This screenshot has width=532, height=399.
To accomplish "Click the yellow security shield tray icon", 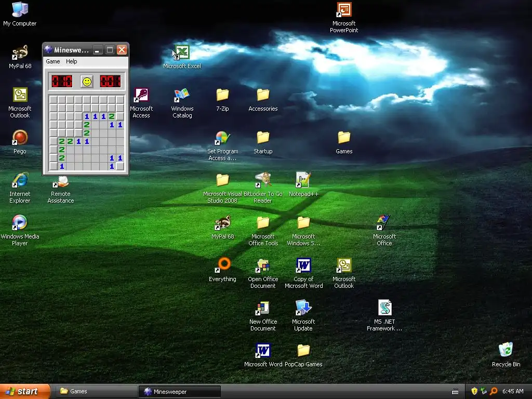I will click(x=474, y=391).
